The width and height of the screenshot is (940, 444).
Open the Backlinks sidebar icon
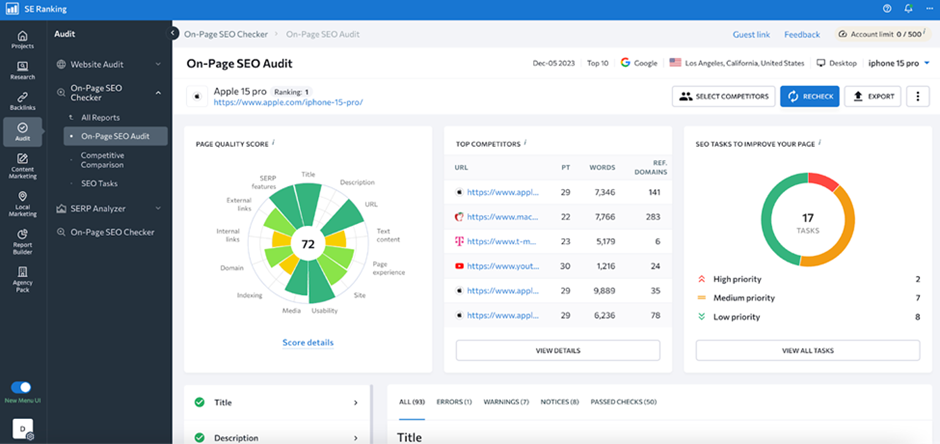tap(22, 101)
